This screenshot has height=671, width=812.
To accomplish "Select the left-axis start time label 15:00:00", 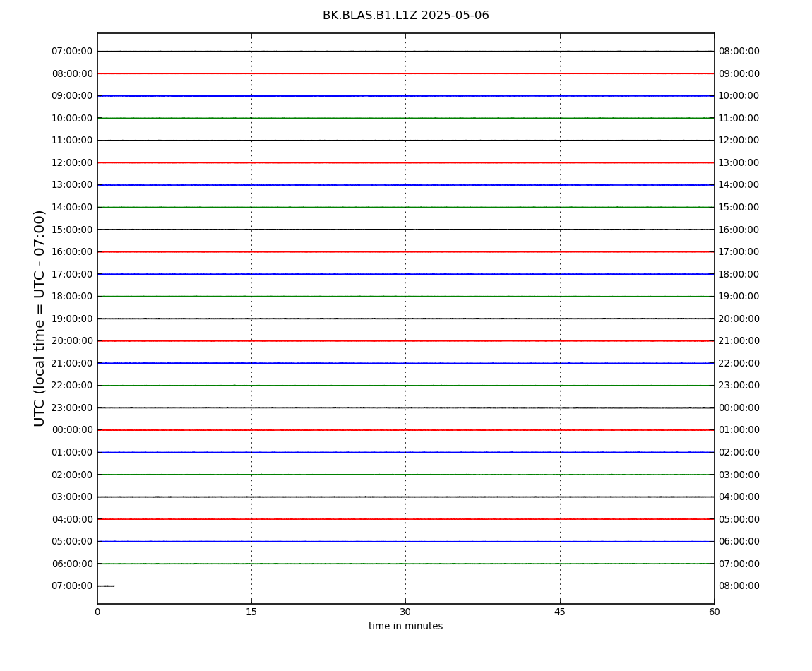I will coord(73,230).
